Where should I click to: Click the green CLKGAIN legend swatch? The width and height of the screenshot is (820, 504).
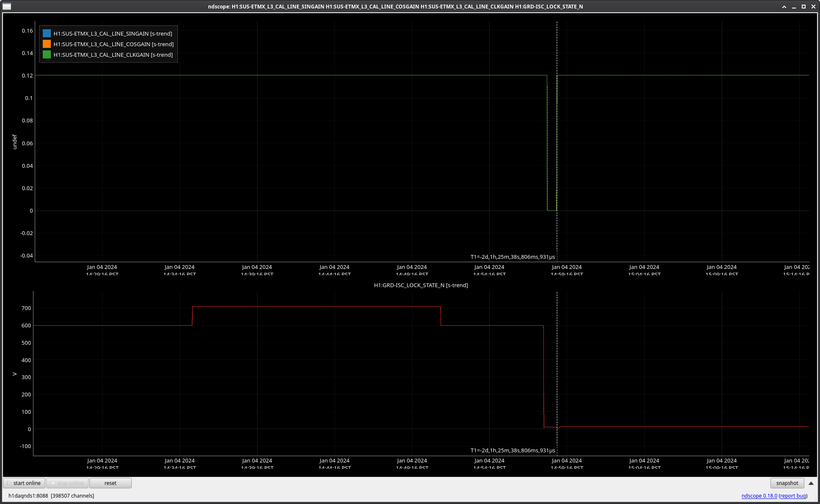coord(47,55)
